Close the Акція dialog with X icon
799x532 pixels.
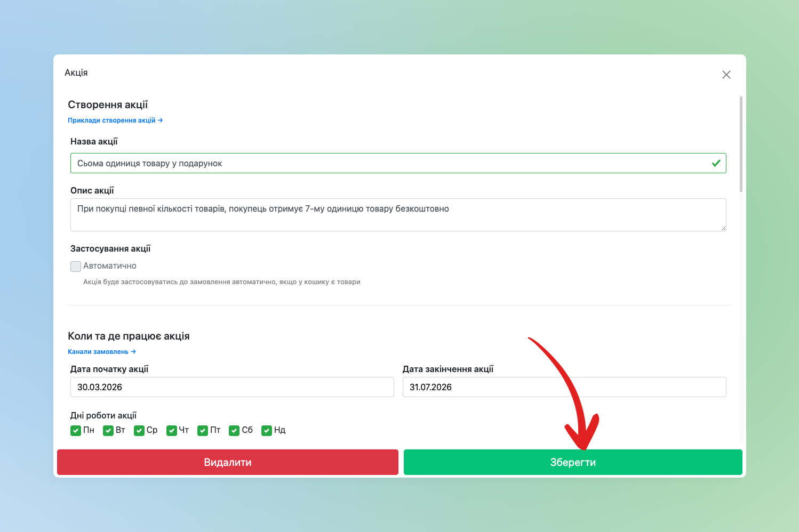tap(726, 75)
